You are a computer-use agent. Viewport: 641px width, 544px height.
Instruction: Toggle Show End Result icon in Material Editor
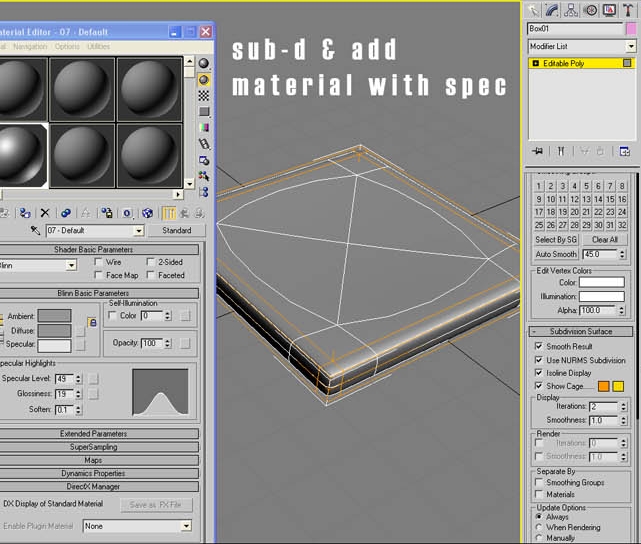click(169, 213)
